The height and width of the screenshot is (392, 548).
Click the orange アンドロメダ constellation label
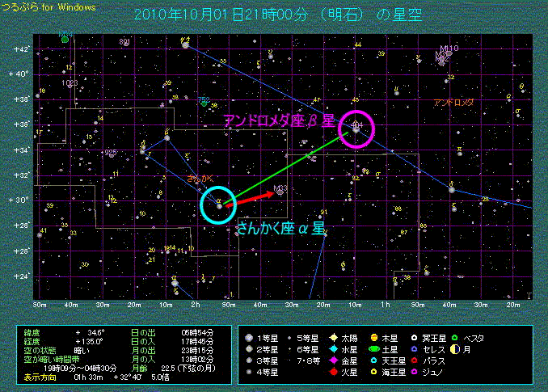pyautogui.click(x=453, y=103)
